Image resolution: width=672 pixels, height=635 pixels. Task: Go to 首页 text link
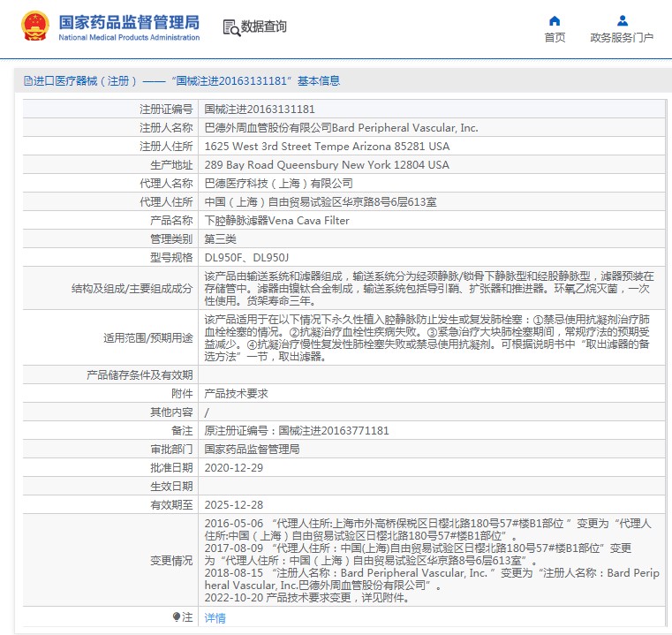pyautogui.click(x=555, y=38)
